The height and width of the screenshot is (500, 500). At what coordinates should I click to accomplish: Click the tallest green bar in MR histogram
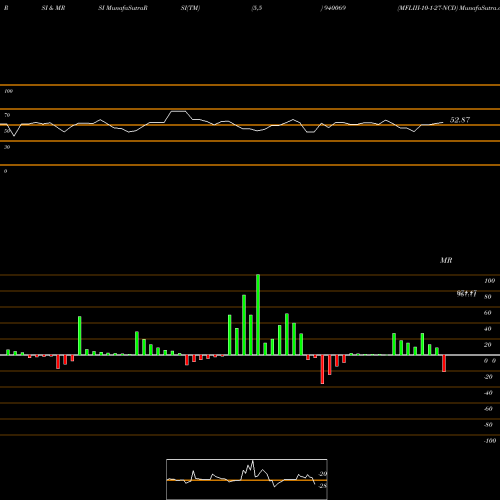click(258, 315)
